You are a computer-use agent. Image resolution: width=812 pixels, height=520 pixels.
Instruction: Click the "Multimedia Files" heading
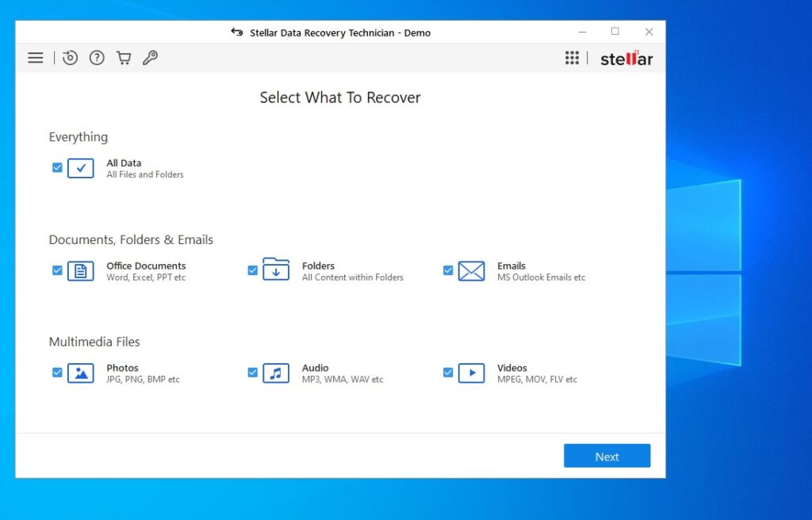coord(94,342)
